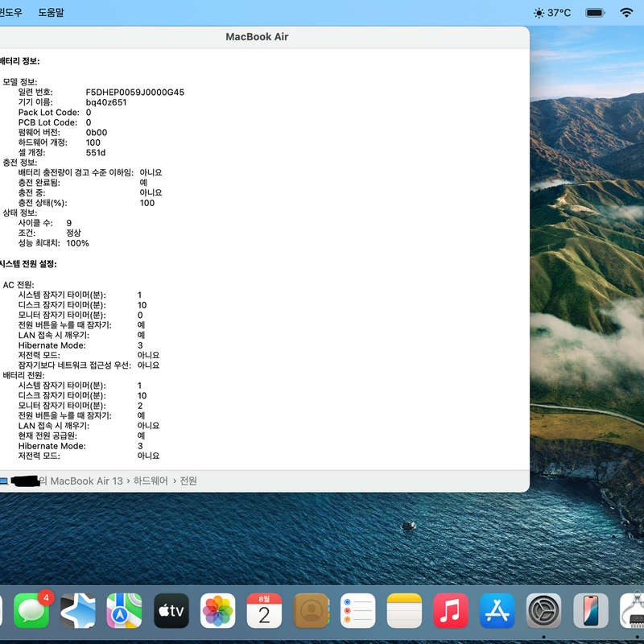The image size is (644, 644).
Task: Click the MacBook Air window title
Action: click(x=257, y=37)
